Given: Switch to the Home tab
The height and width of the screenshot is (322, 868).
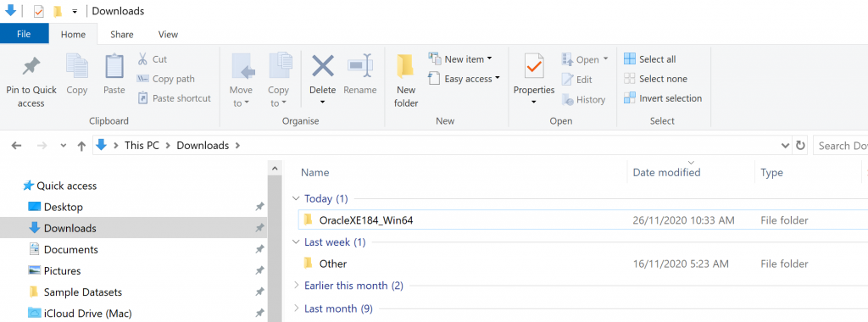Looking at the screenshot, I should [x=73, y=34].
